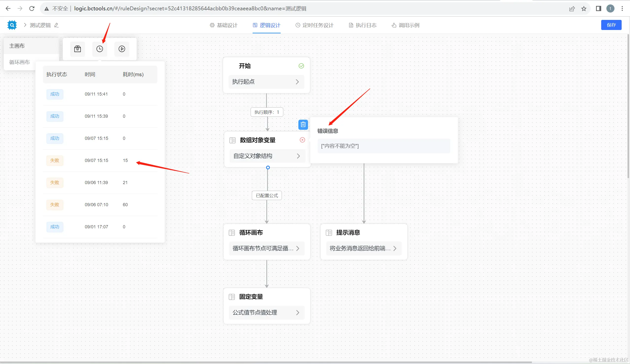Click the package box toolbar icon
The height and width of the screenshot is (364, 630).
(x=78, y=49)
